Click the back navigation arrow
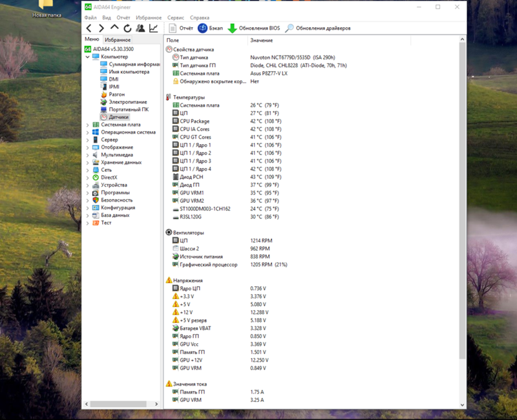 coord(89,28)
